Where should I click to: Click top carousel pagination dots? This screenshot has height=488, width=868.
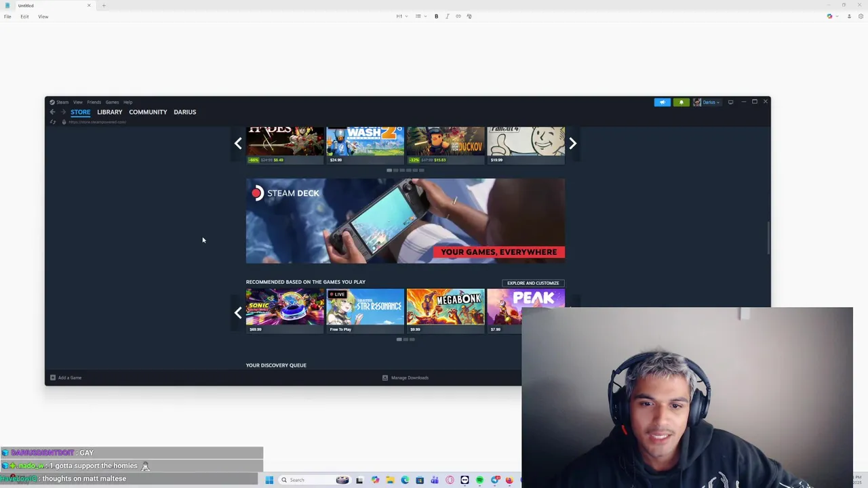[406, 170]
